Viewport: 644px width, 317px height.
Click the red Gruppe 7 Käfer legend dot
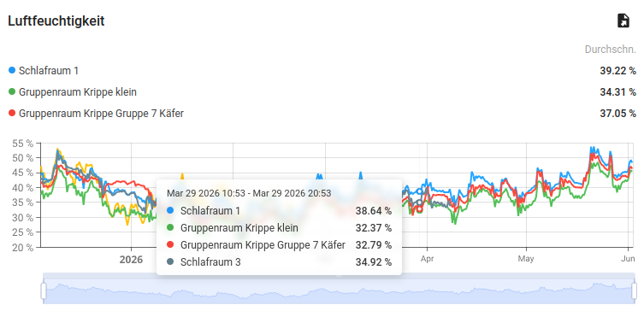click(x=12, y=113)
